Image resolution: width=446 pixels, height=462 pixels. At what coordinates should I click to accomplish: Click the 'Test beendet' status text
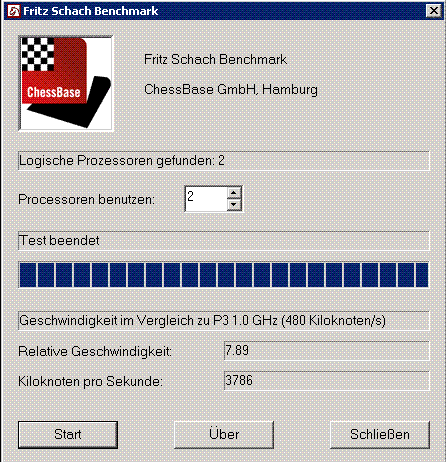59,240
